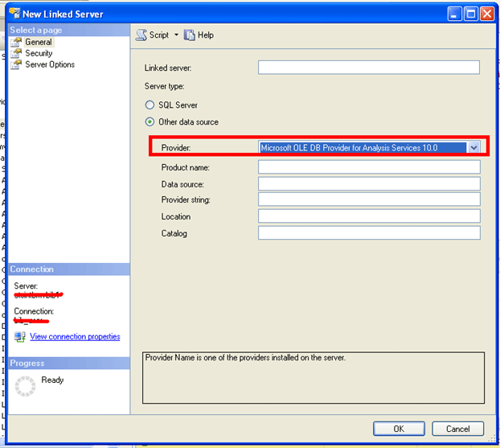
Task: Click the Ready progress status text
Action: pyautogui.click(x=52, y=380)
